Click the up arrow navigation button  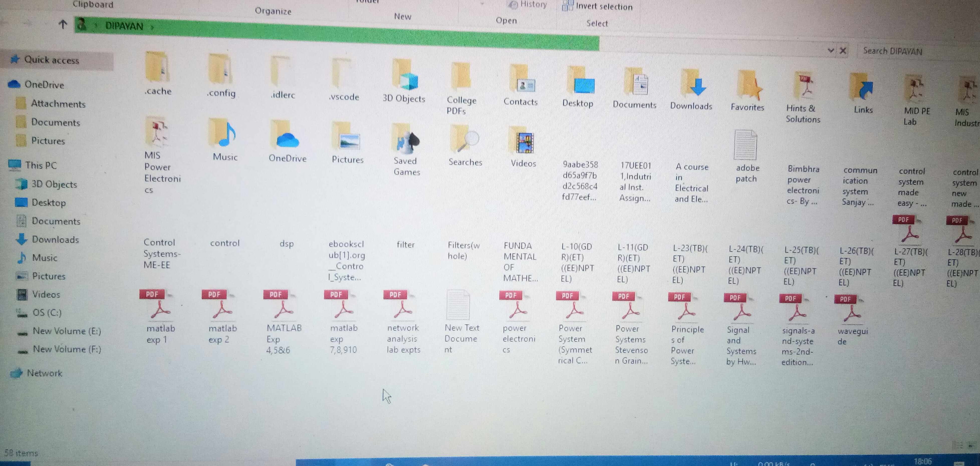click(x=63, y=25)
